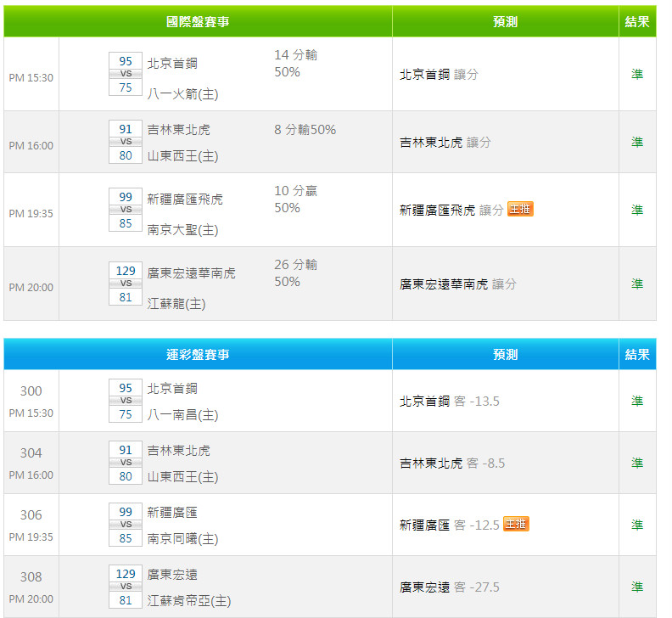Click score 99 beside 新疆廣匯飛虎
Image resolution: width=672 pixels, height=618 pixels.
[x=126, y=197]
